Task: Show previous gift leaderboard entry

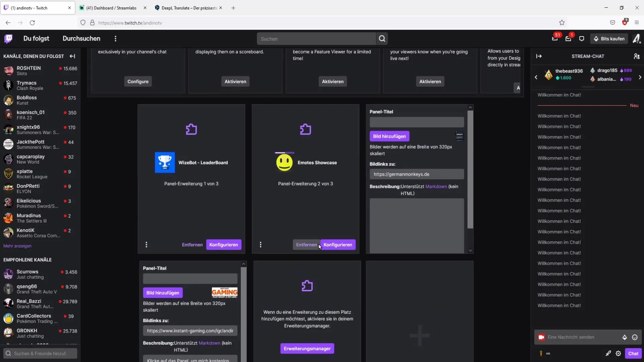Action: (536, 77)
